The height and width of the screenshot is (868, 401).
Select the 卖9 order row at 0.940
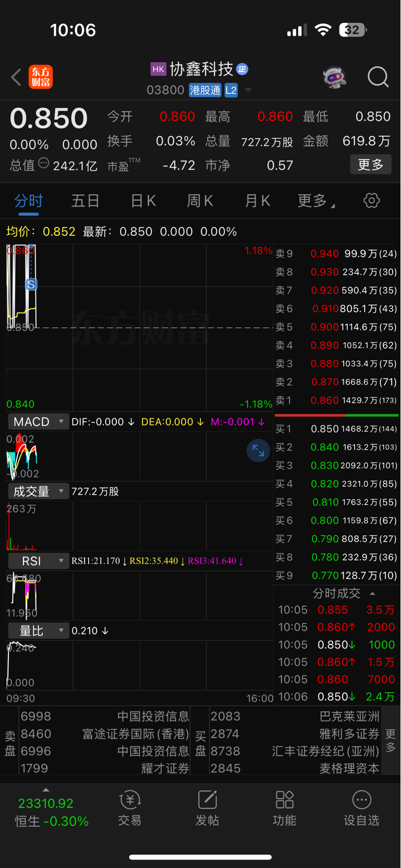tap(336, 254)
